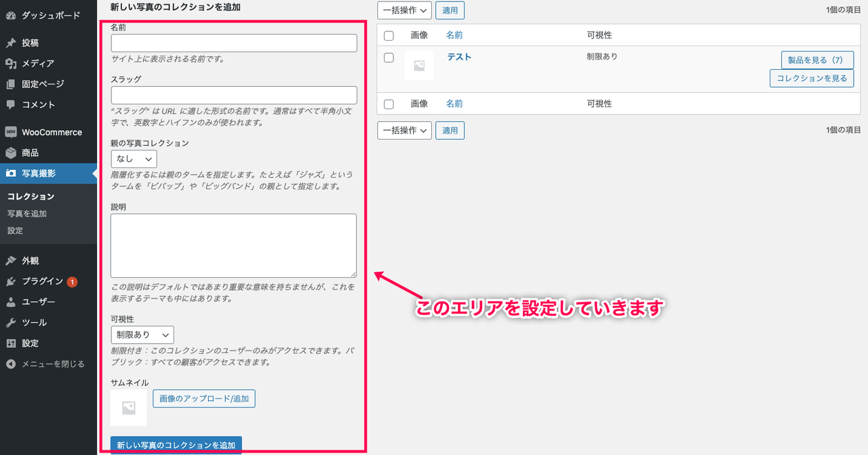Toggle select-all checkbox in table footer
The image size is (868, 455).
389,104
